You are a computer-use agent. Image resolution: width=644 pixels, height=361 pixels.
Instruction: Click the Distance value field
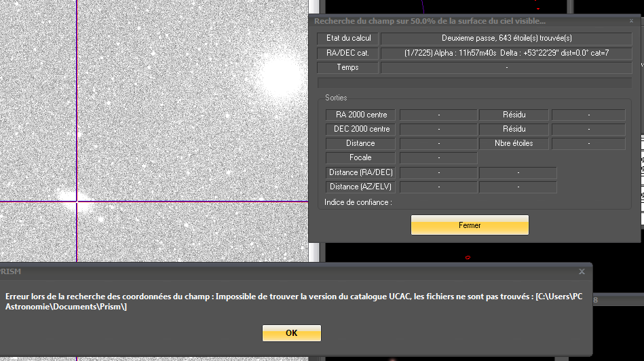(438, 143)
